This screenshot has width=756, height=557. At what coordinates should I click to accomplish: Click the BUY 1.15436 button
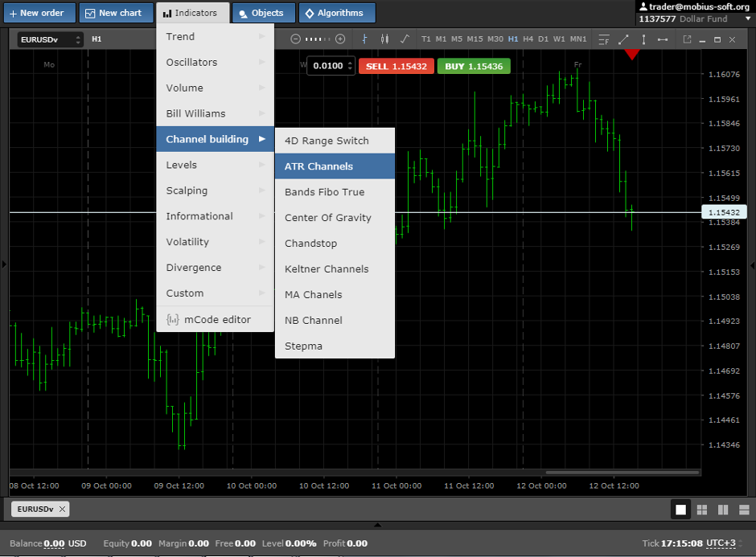[x=474, y=66]
